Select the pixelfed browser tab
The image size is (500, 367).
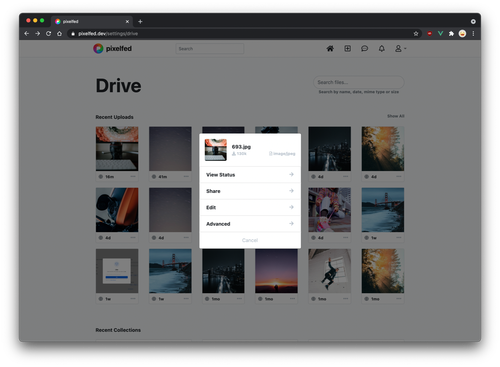92,22
